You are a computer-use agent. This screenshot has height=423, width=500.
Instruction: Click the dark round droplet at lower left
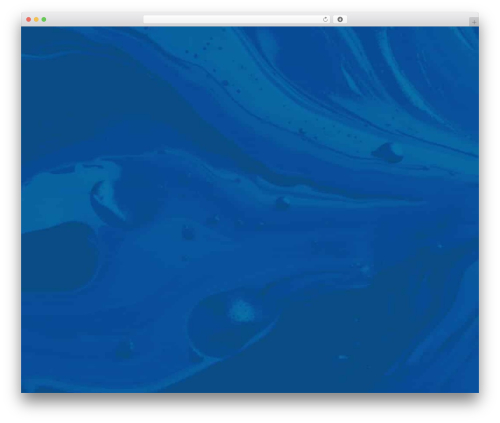point(125,349)
